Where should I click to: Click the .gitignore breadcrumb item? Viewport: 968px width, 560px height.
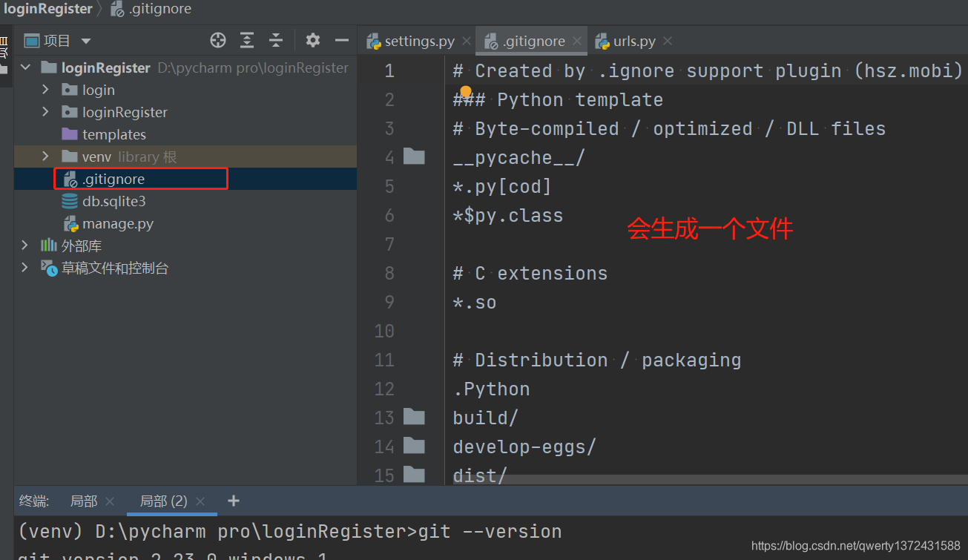coord(151,9)
